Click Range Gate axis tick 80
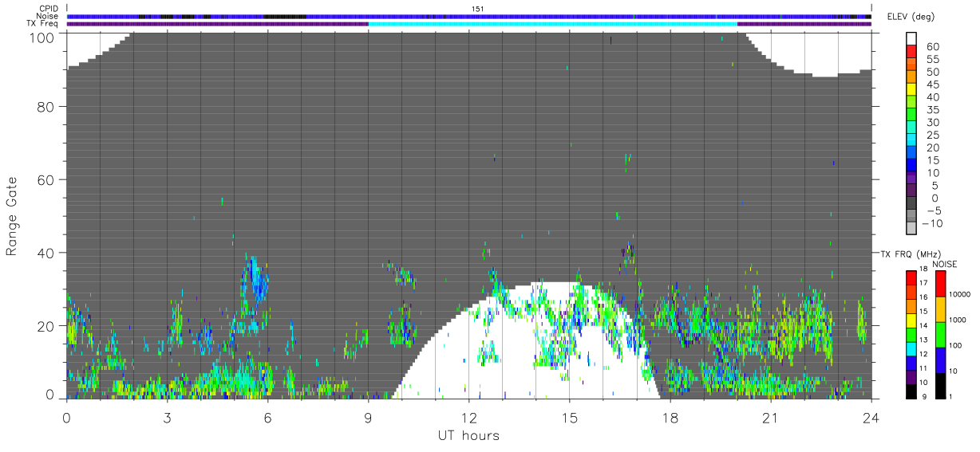This screenshot has height=452, width=980. tap(47, 107)
